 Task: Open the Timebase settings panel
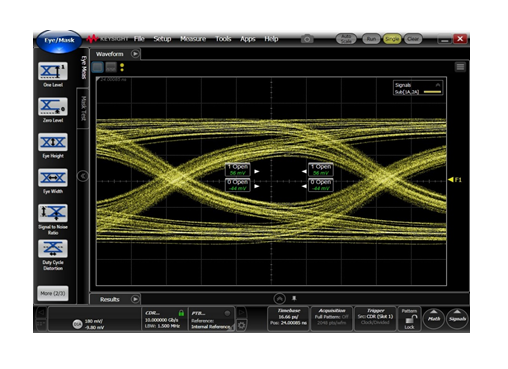tap(289, 318)
